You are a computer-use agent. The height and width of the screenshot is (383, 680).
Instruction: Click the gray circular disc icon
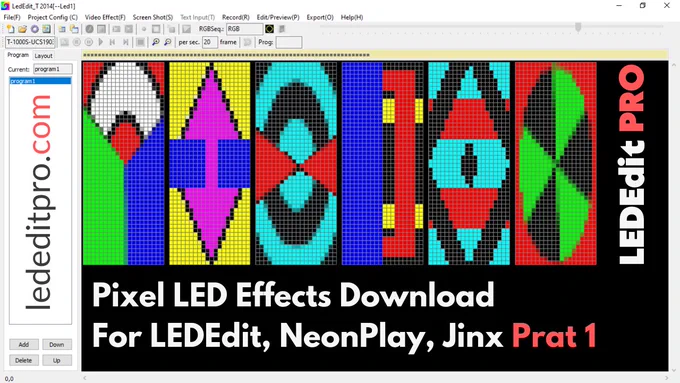pyautogui.click(x=89, y=29)
